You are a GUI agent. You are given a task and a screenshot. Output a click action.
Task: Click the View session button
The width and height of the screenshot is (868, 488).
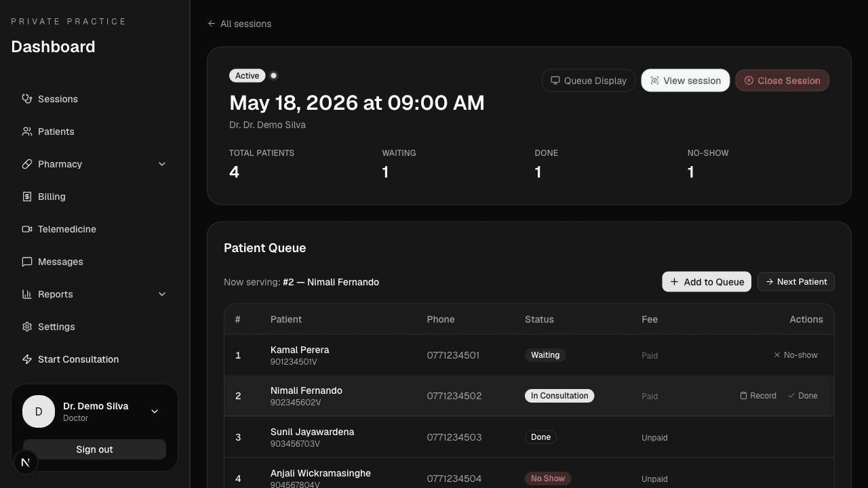(686, 81)
